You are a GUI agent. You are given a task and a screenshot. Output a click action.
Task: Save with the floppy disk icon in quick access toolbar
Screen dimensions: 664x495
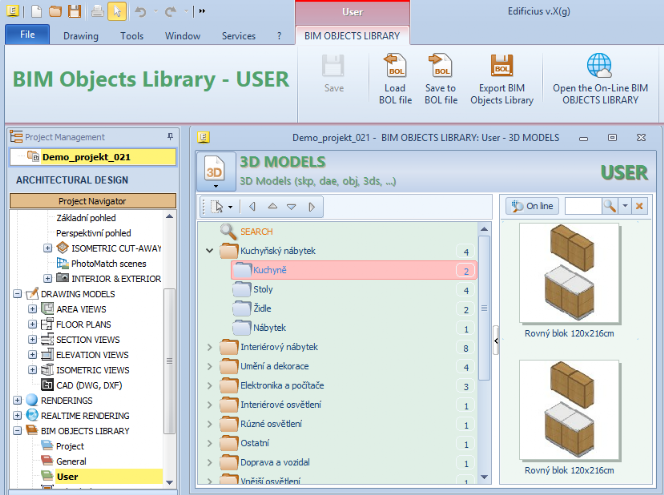point(75,11)
